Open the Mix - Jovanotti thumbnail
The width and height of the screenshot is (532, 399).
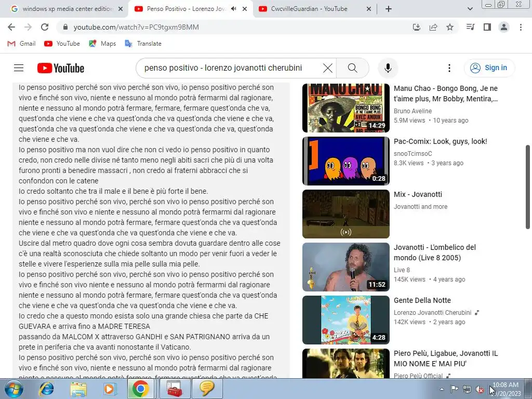(x=345, y=214)
